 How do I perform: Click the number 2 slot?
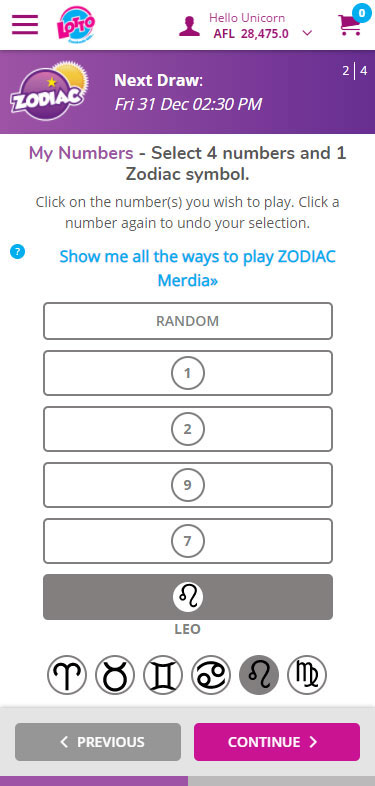tap(188, 429)
